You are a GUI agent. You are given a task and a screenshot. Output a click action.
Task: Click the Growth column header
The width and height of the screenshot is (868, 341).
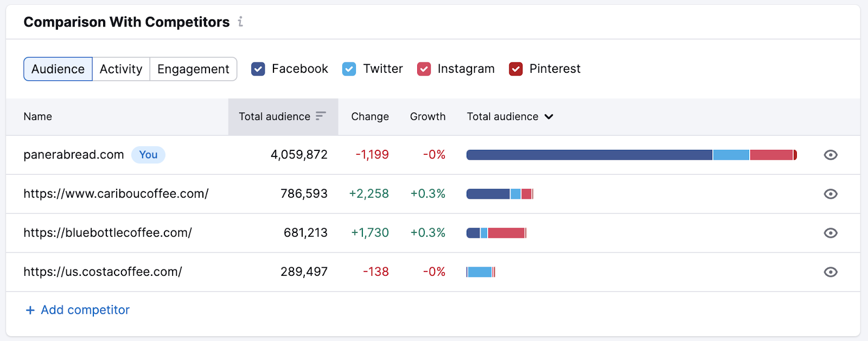click(427, 117)
